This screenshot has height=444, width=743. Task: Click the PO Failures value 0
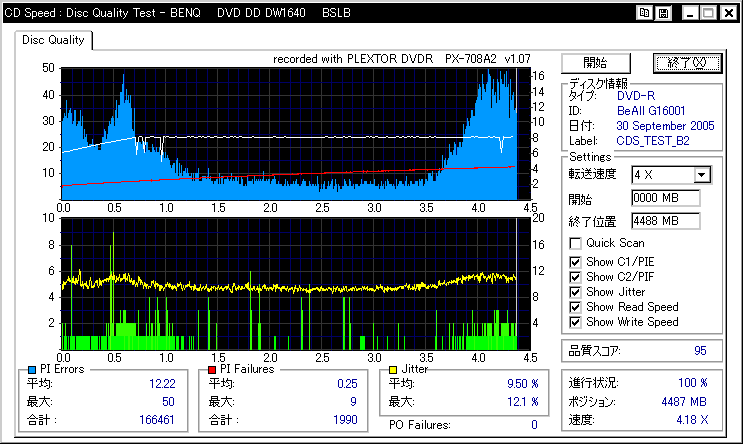[x=534, y=425]
